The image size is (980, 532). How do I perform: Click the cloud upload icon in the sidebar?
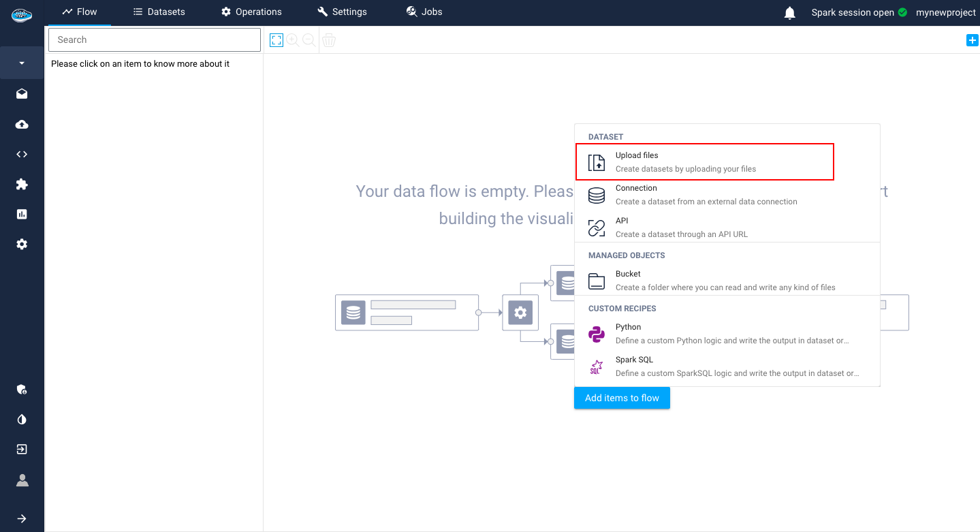click(22, 124)
